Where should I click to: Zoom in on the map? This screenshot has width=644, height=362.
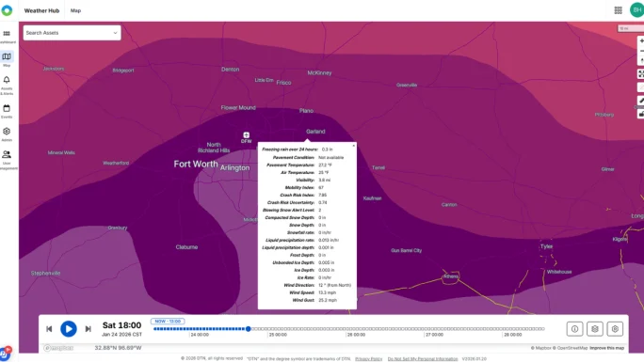coord(641,41)
